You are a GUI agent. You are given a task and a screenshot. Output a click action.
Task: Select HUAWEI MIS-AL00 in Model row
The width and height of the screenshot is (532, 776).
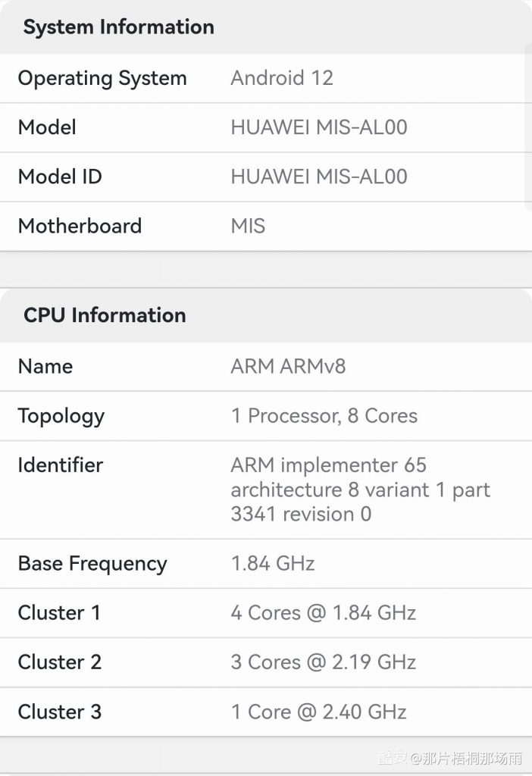319,127
